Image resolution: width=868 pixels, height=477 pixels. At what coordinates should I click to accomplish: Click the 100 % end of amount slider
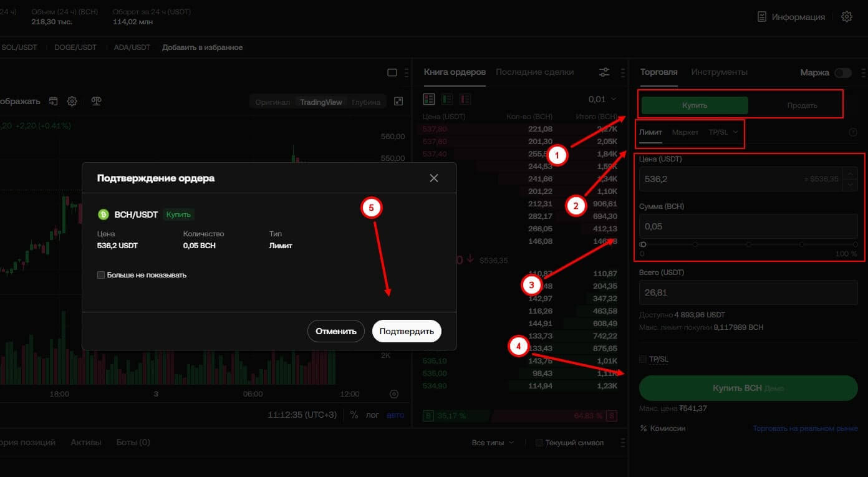click(x=855, y=244)
